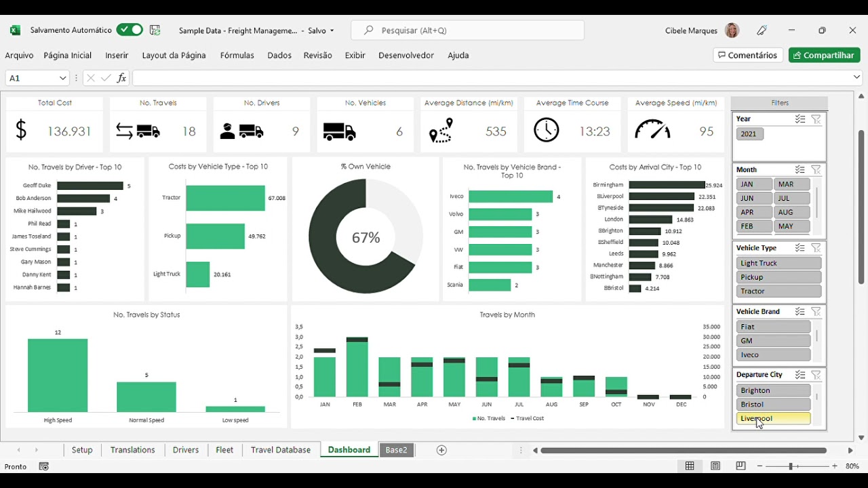Screen dimensions: 868x488
Task: Select Tractor in Vehicle Type slicer
Action: (778, 291)
